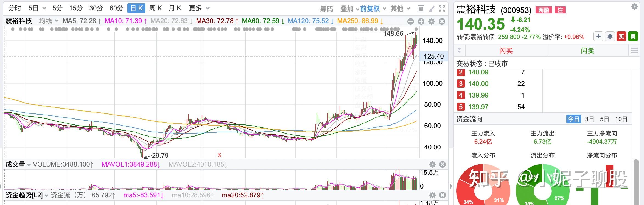Click order book row 5 price 139.97
The width and height of the screenshot is (644, 205).
[x=478, y=107]
